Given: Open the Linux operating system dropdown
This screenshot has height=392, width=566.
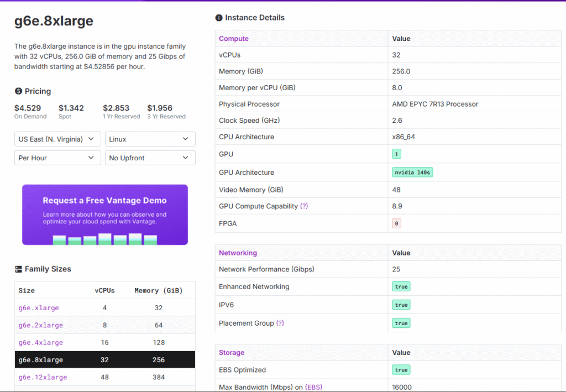Looking at the screenshot, I should (x=150, y=139).
